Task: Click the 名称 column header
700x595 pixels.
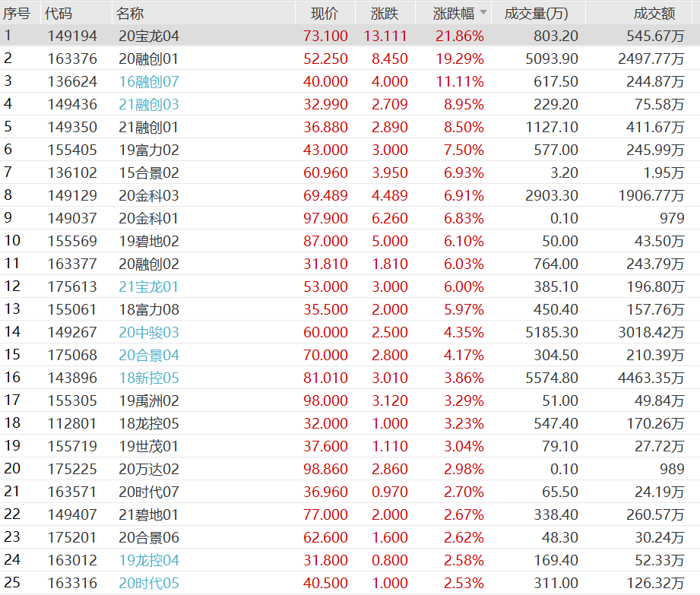Action: pos(130,14)
